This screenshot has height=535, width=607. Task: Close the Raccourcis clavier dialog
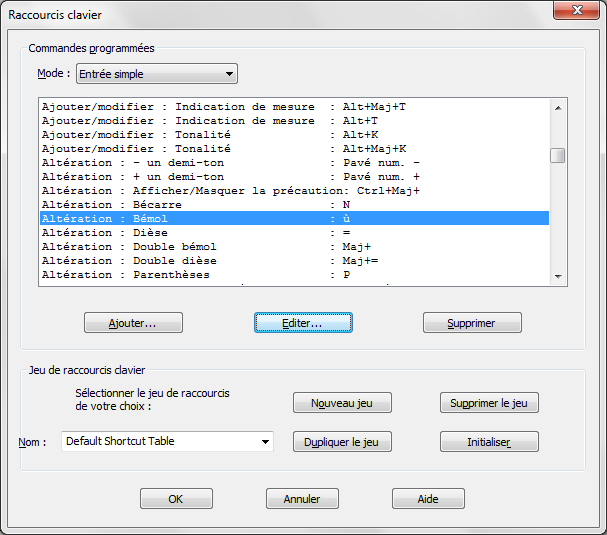pos(577,11)
